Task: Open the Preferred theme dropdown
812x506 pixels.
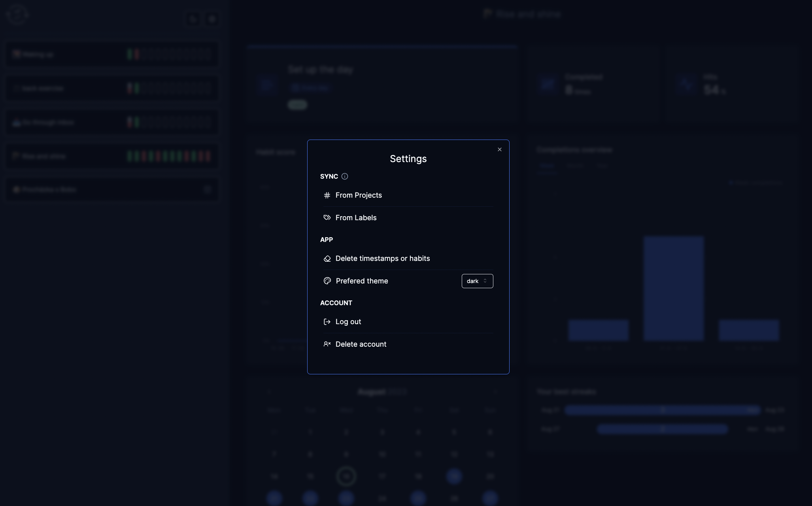Action: (x=477, y=281)
